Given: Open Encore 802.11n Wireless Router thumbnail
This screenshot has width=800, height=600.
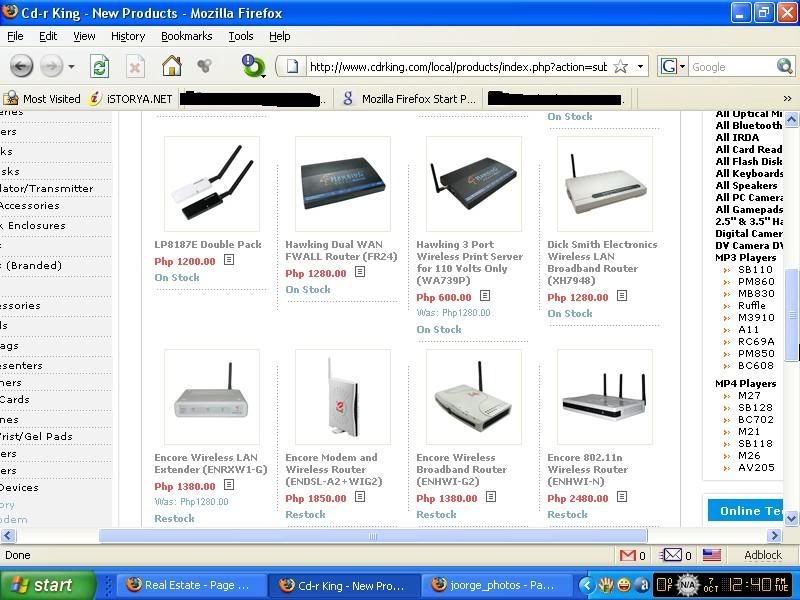Looking at the screenshot, I should [x=605, y=397].
